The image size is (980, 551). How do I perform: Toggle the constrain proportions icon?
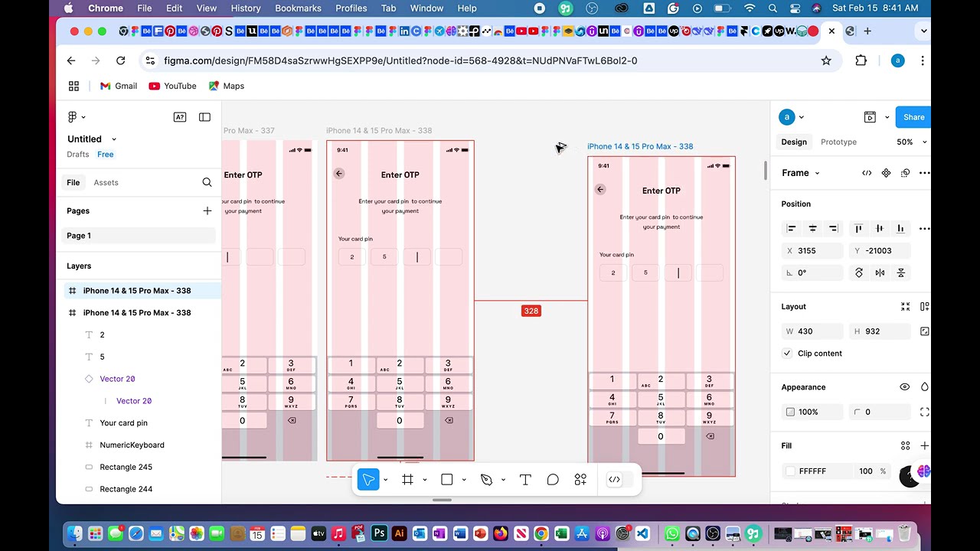point(924,331)
